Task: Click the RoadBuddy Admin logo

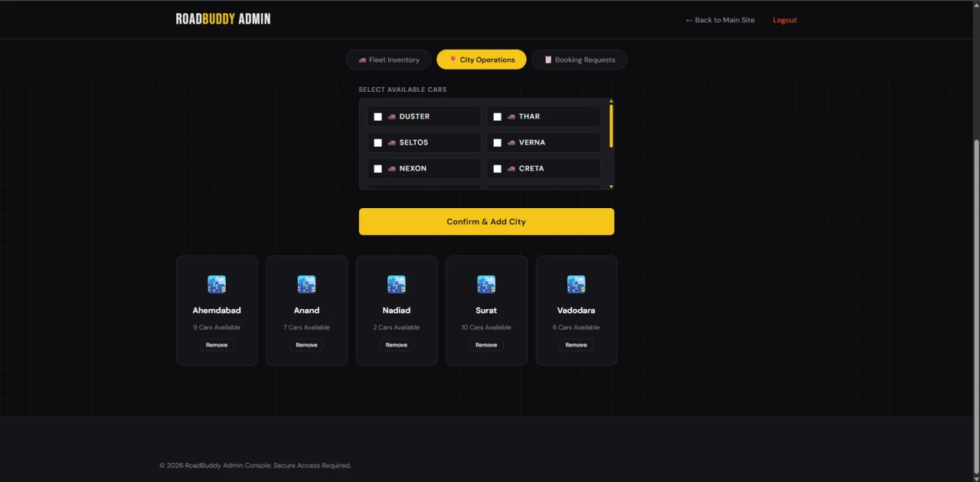Action: pos(223,19)
